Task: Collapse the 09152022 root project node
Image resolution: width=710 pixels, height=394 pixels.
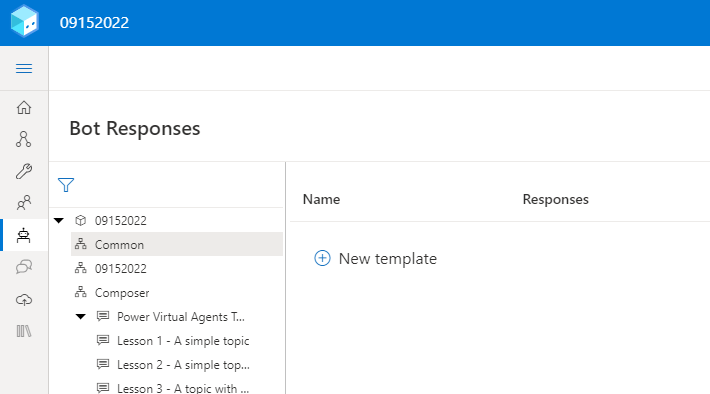Action: tap(59, 221)
